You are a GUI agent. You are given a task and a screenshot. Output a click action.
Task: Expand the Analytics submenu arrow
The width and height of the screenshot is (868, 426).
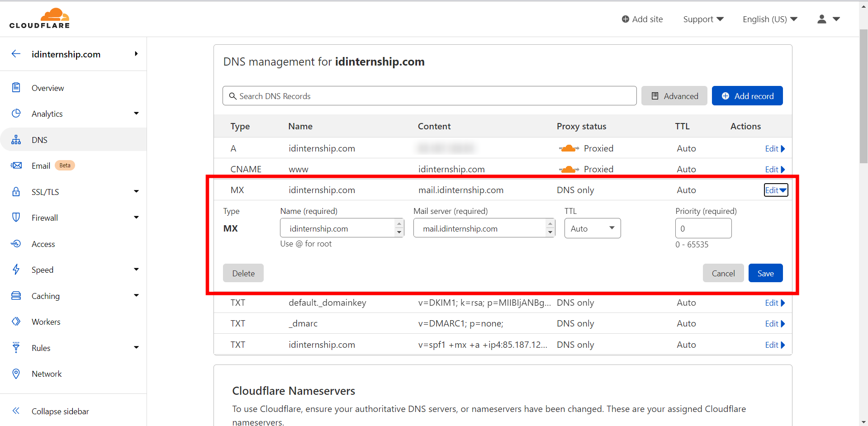pos(136,114)
